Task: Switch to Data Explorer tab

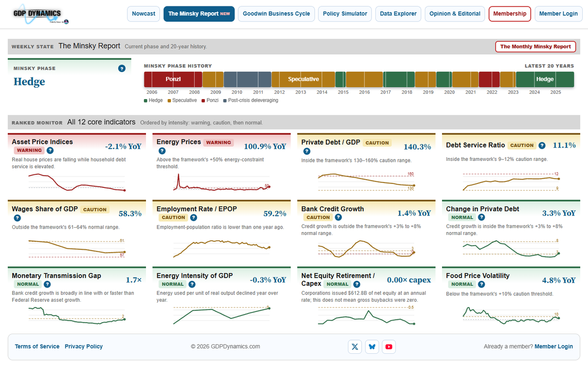Action: (x=398, y=14)
